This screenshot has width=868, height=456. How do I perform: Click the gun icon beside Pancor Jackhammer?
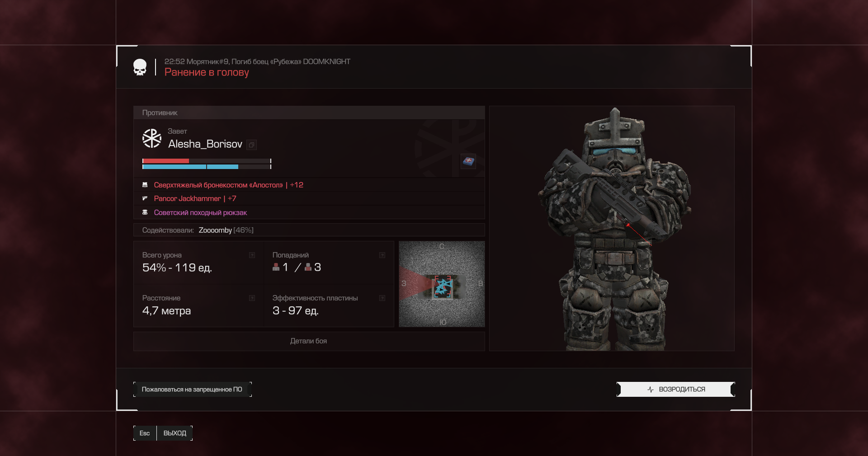point(145,198)
